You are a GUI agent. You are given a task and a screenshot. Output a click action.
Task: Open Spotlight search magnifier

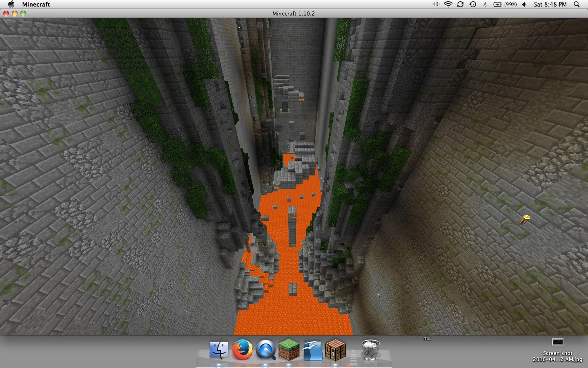pyautogui.click(x=577, y=4)
